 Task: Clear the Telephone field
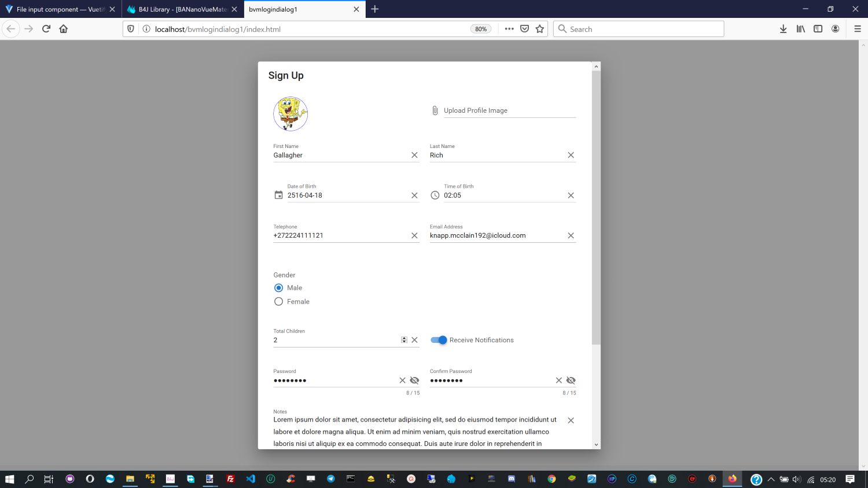click(x=414, y=235)
